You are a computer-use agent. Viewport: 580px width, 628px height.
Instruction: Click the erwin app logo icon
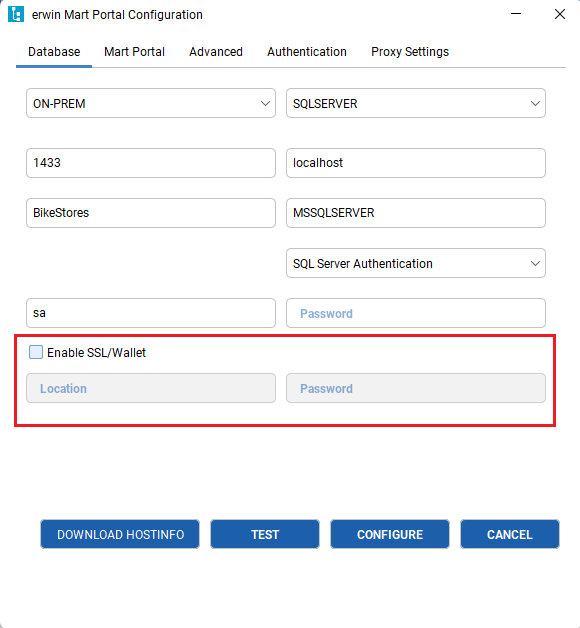click(16, 14)
